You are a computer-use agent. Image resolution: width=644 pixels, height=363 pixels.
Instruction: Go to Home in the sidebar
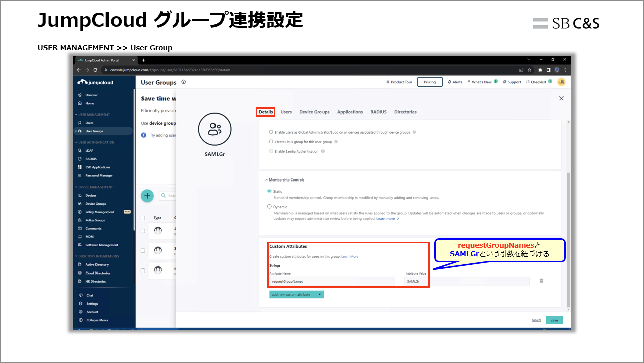pos(89,103)
